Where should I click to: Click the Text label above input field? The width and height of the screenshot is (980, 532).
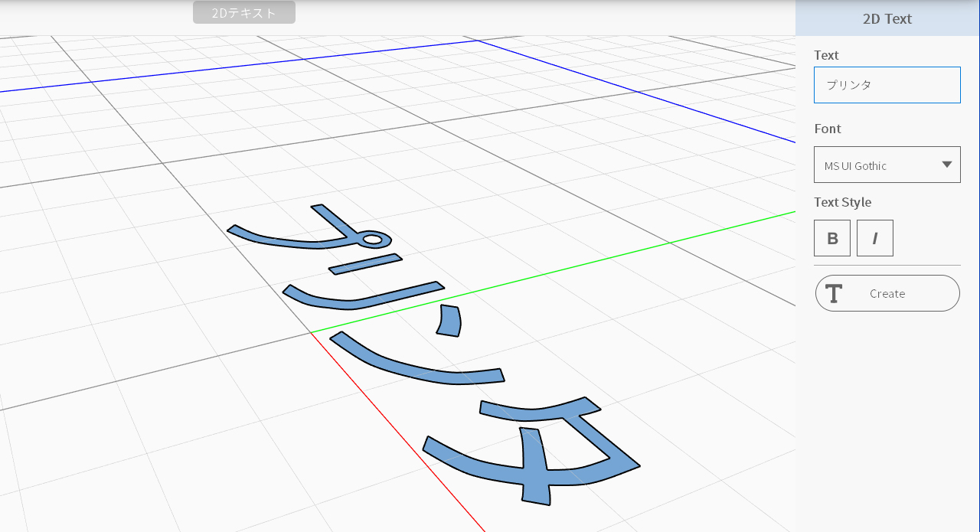tap(826, 55)
